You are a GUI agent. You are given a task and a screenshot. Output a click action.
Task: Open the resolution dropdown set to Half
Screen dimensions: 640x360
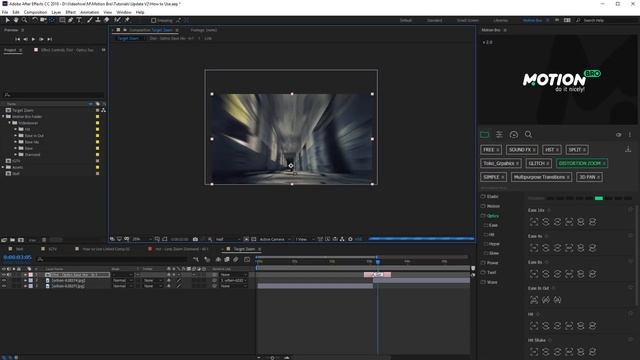pyautogui.click(x=227, y=239)
